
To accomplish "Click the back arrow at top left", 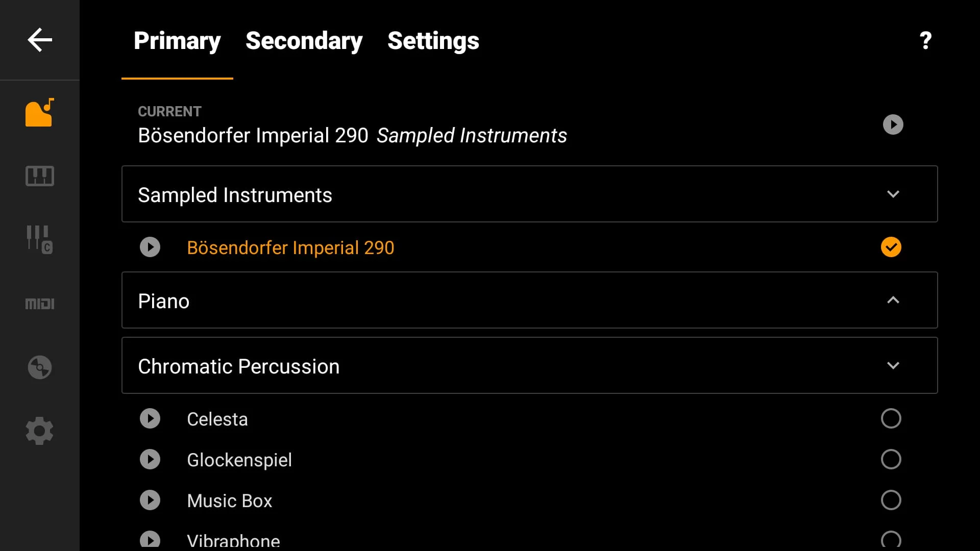I will [39, 40].
